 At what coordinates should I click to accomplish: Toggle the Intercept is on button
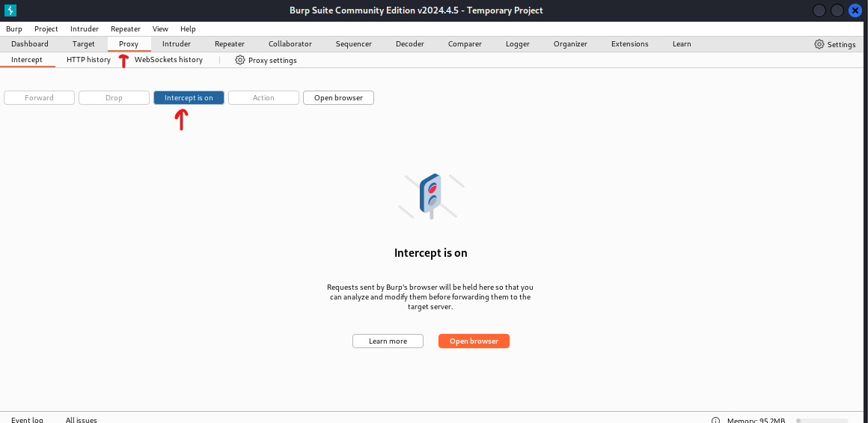click(189, 97)
